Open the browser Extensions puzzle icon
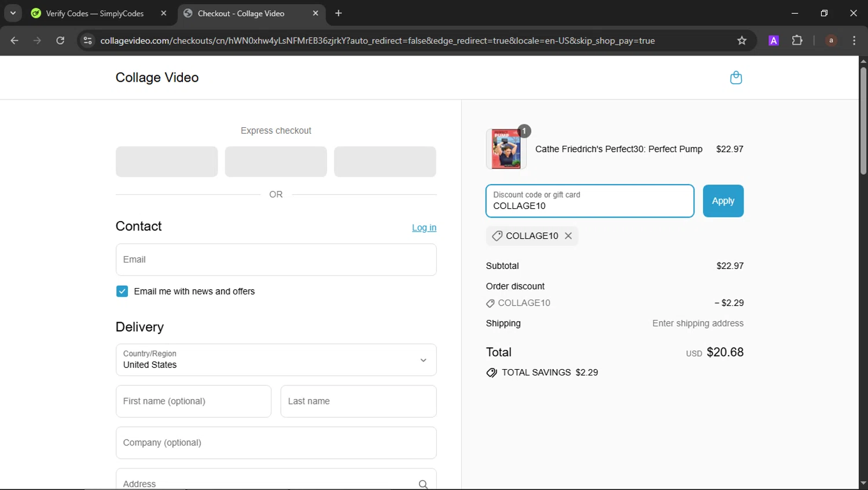868x490 pixels. tap(797, 40)
